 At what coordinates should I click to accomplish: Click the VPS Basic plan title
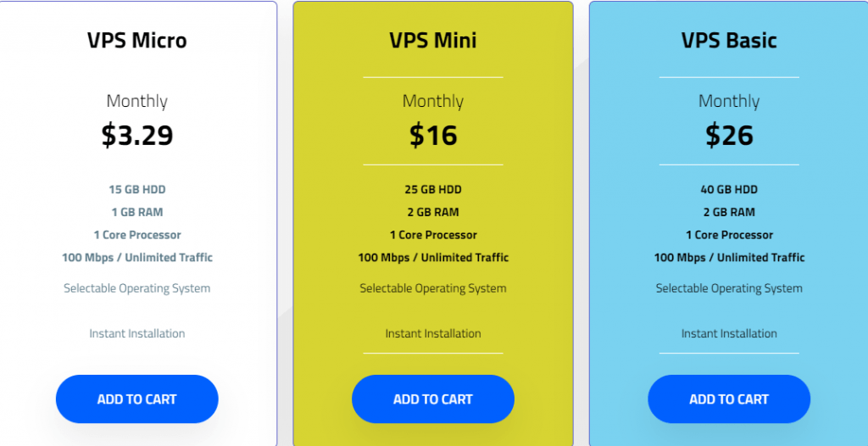tap(729, 41)
